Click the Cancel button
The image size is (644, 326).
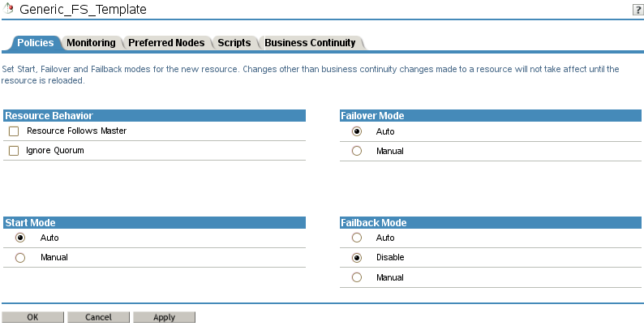98,317
